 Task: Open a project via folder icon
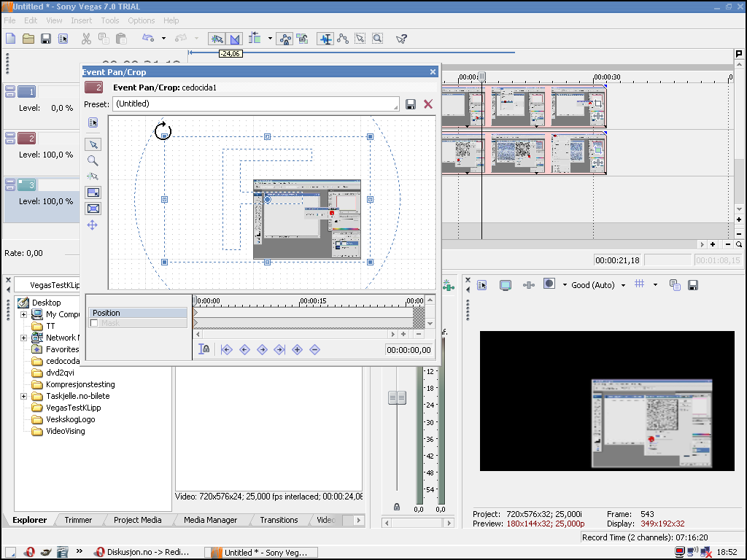coord(28,39)
